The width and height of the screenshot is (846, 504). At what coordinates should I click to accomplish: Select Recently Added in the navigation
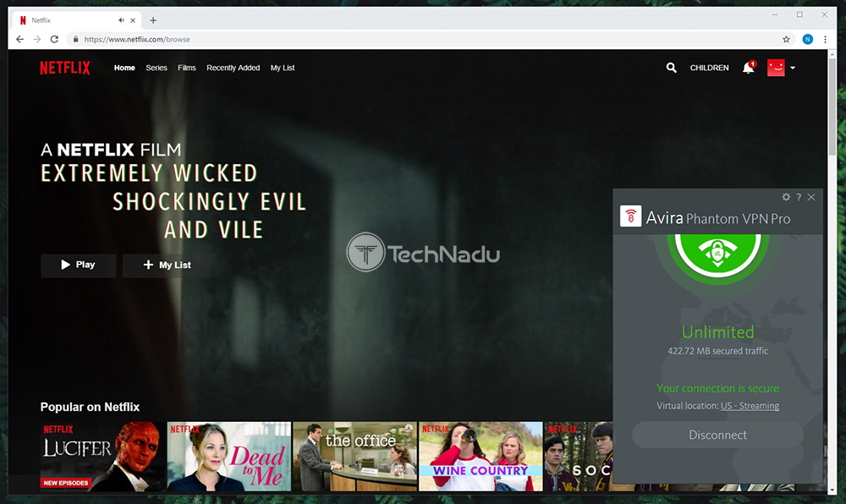(233, 68)
